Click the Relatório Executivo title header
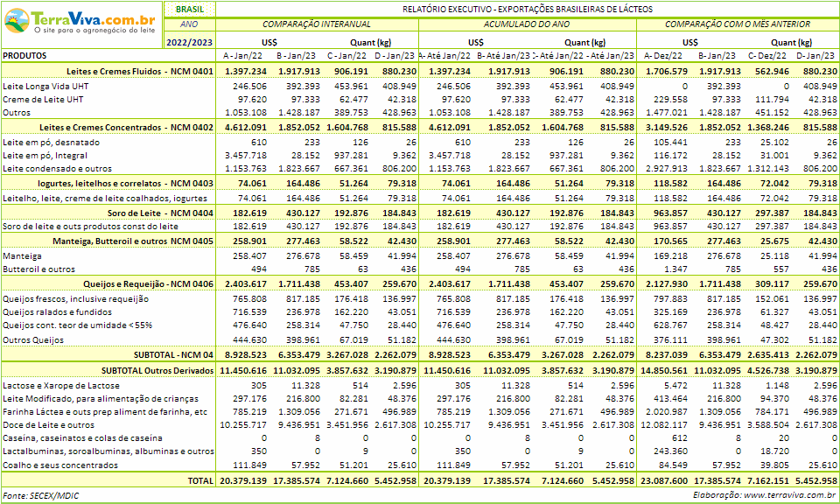Image resolution: width=840 pixels, height=504 pixels. pyautogui.click(x=527, y=8)
